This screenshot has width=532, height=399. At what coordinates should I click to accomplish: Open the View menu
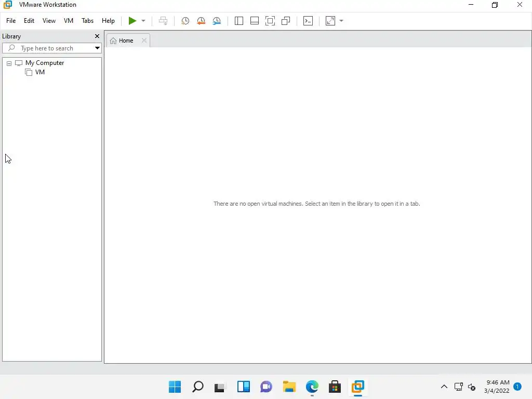(x=49, y=21)
